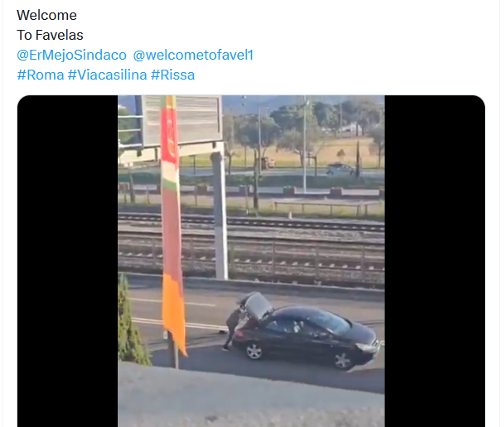Click the white car in the background
The image size is (504, 427).
pos(341,169)
